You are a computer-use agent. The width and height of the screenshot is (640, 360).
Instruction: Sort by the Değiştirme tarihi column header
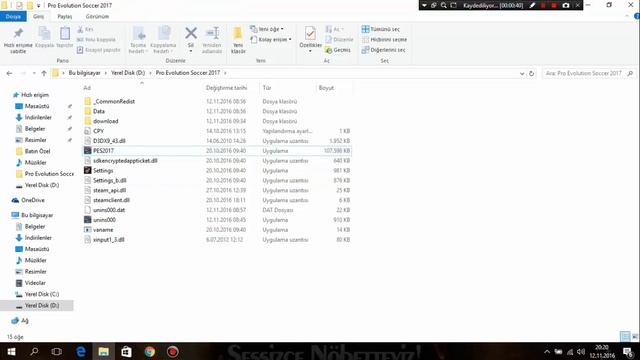(x=227, y=88)
